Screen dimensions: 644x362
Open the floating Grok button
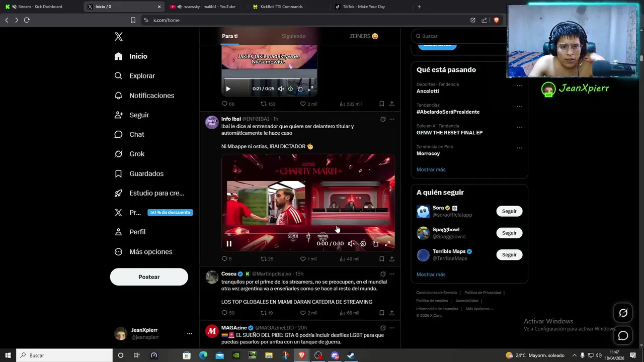[623, 313]
